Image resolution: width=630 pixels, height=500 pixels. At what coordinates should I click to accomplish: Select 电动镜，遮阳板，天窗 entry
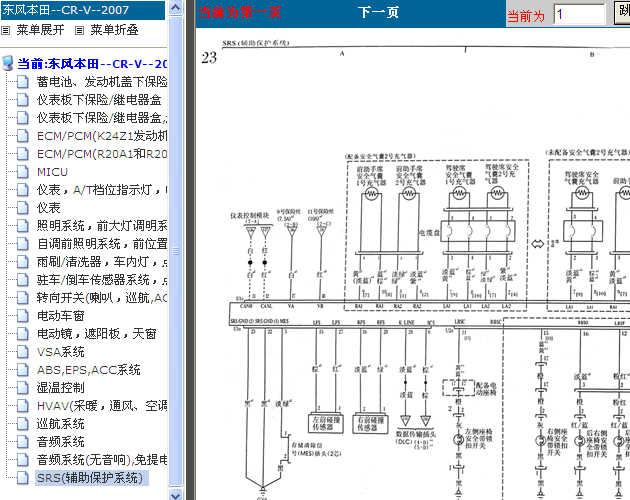pos(96,334)
